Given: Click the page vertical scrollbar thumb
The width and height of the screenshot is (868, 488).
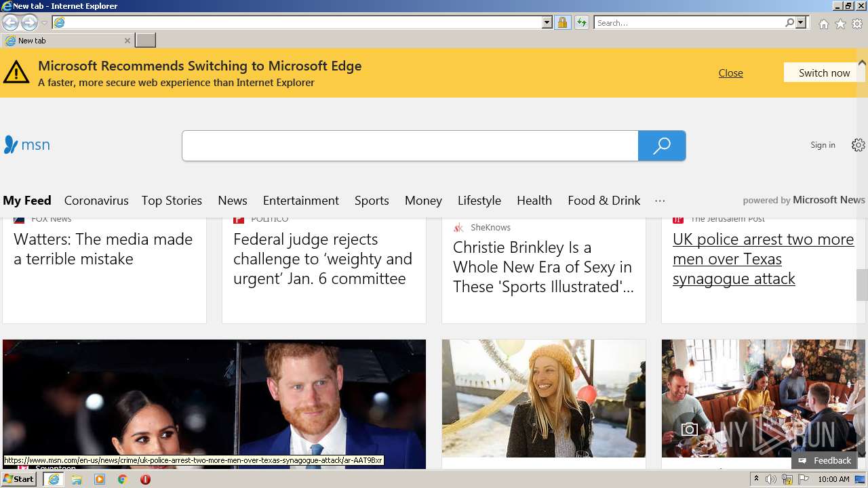Looking at the screenshot, I should click(862, 285).
